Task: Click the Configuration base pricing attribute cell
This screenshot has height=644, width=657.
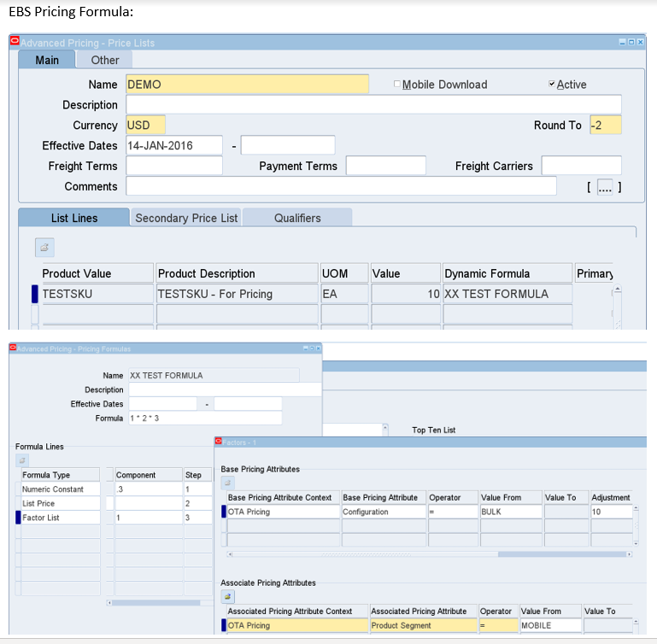Action: [384, 512]
